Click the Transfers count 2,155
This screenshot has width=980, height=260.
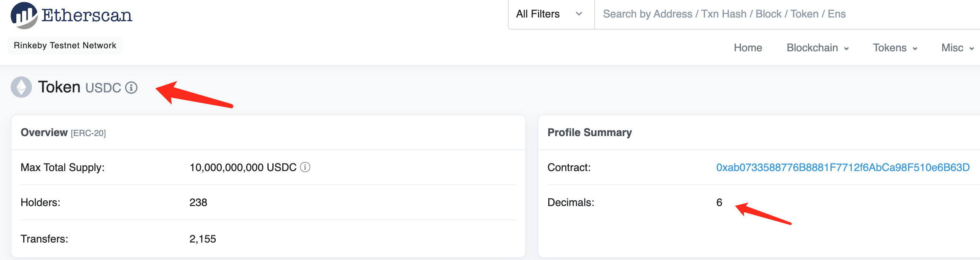click(203, 239)
